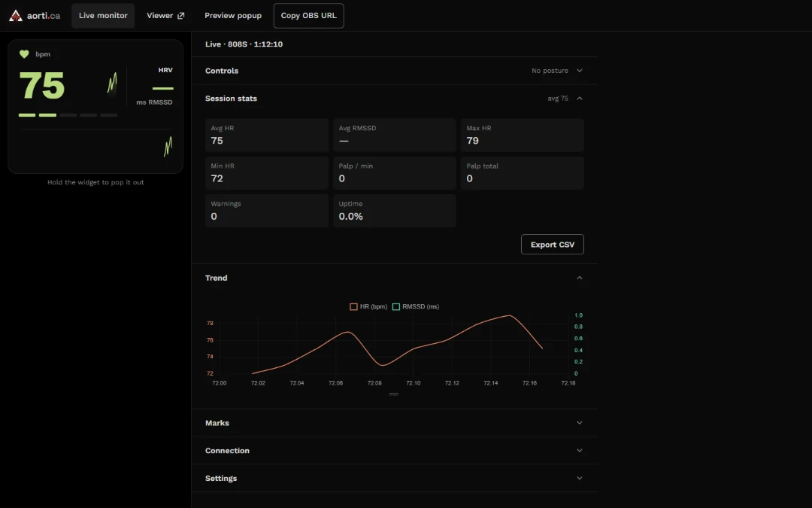
Task: Click the Min HR stat card
Action: click(267, 172)
